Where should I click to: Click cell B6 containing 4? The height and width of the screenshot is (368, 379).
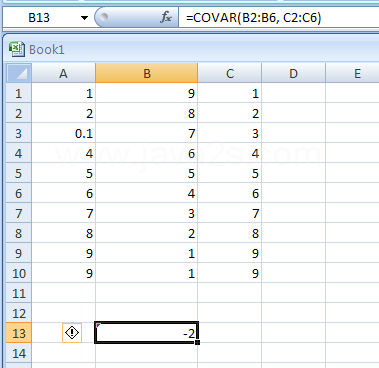click(147, 193)
